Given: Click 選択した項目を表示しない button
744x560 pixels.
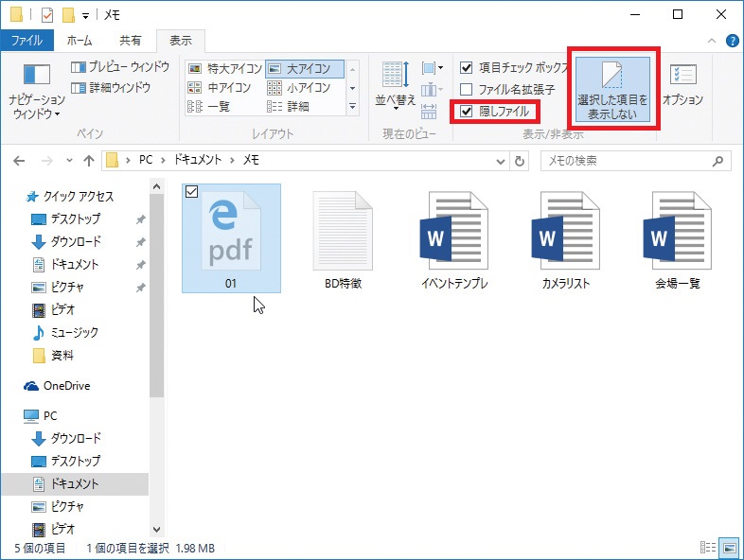Looking at the screenshot, I should (612, 89).
